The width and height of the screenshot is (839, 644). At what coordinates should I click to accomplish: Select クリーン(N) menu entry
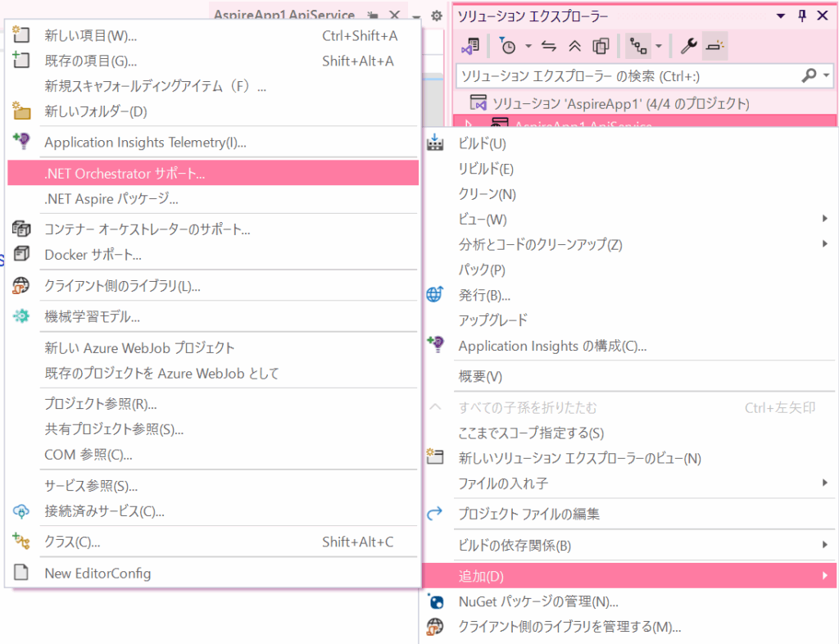tap(628, 194)
